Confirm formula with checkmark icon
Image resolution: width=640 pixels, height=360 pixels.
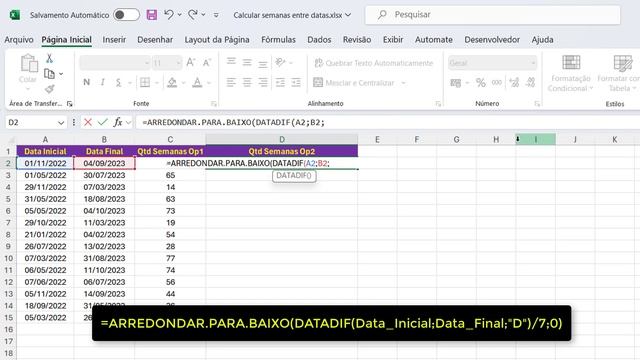pyautogui.click(x=103, y=122)
